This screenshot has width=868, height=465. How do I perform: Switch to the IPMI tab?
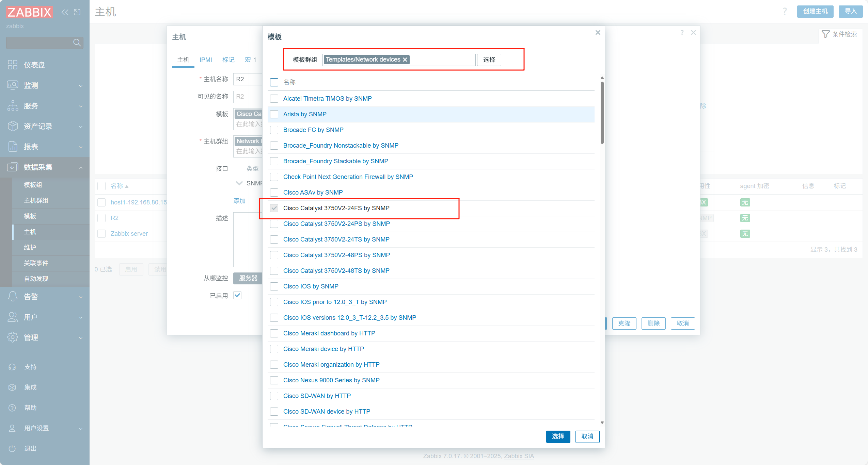pyautogui.click(x=206, y=60)
